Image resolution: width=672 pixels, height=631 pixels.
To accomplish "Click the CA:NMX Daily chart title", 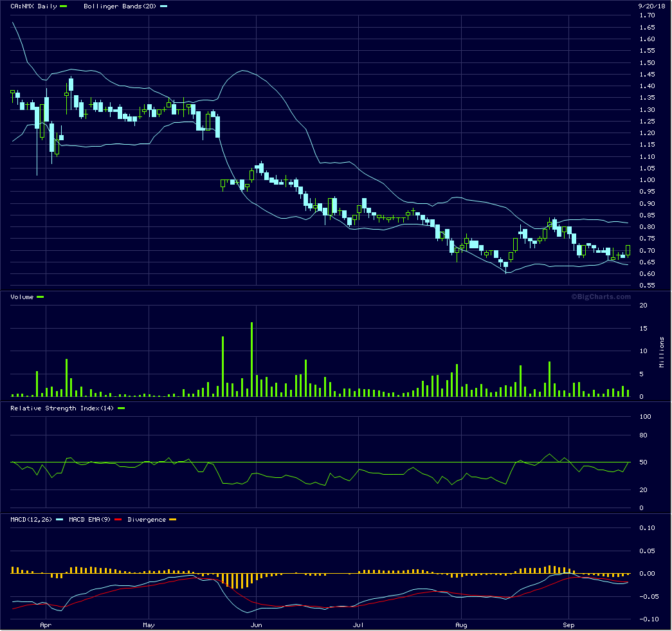I will click(33, 6).
